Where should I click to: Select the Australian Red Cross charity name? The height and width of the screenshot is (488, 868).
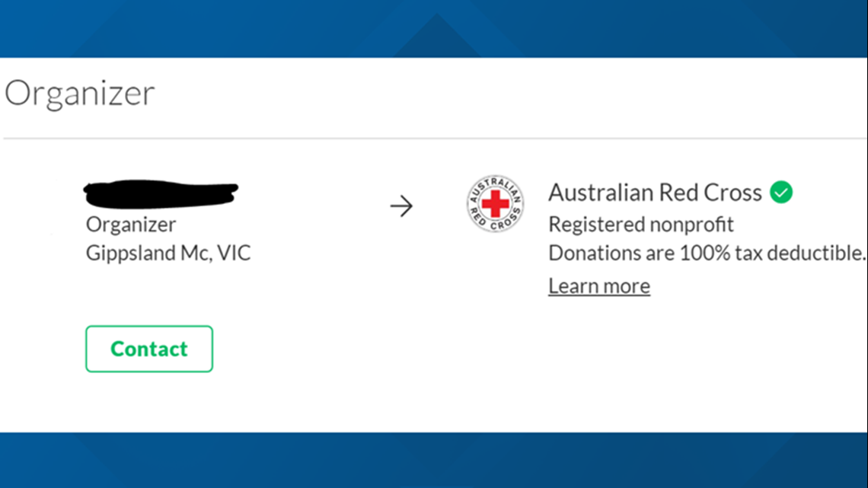[655, 193]
